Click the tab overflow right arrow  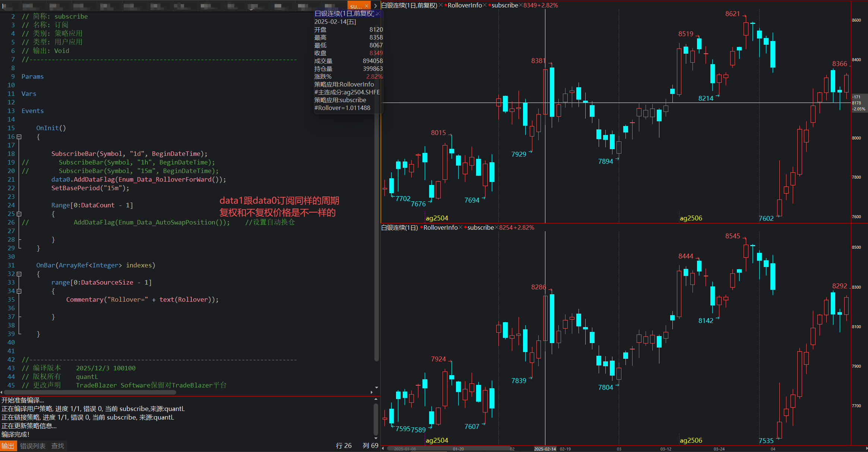click(376, 6)
